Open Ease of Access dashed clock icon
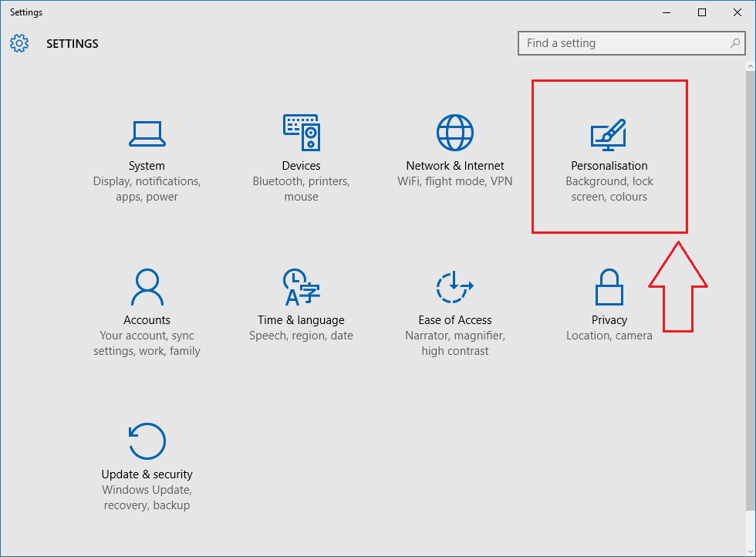756x557 pixels. coord(455,287)
